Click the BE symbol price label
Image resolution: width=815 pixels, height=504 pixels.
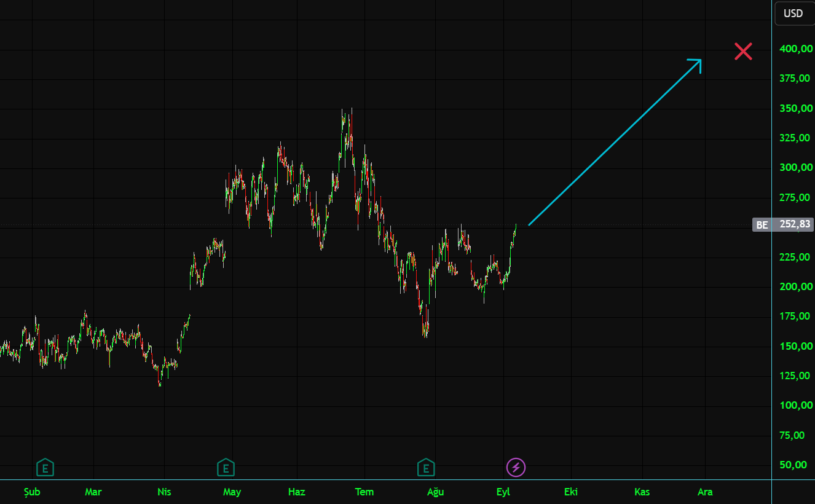click(762, 225)
